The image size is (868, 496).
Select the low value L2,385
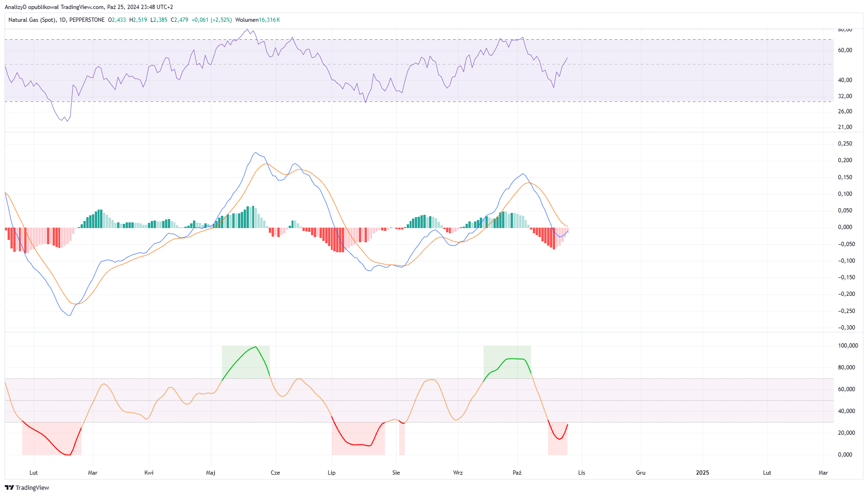[x=159, y=20]
